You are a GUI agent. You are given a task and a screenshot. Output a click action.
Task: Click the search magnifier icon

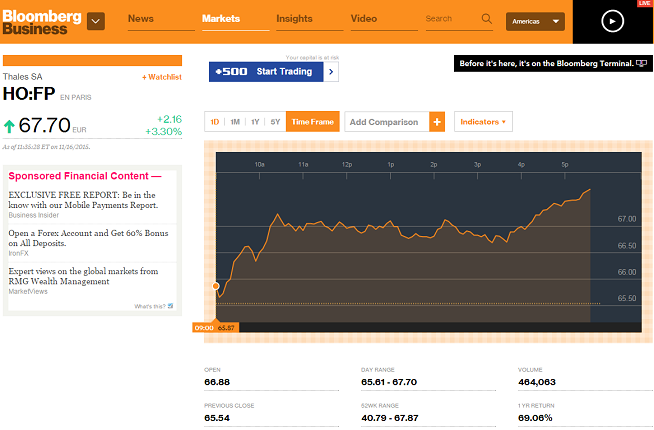tap(487, 19)
